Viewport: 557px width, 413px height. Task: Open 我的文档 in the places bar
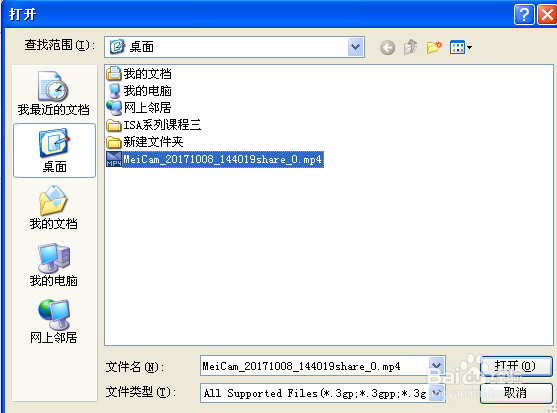tap(53, 208)
